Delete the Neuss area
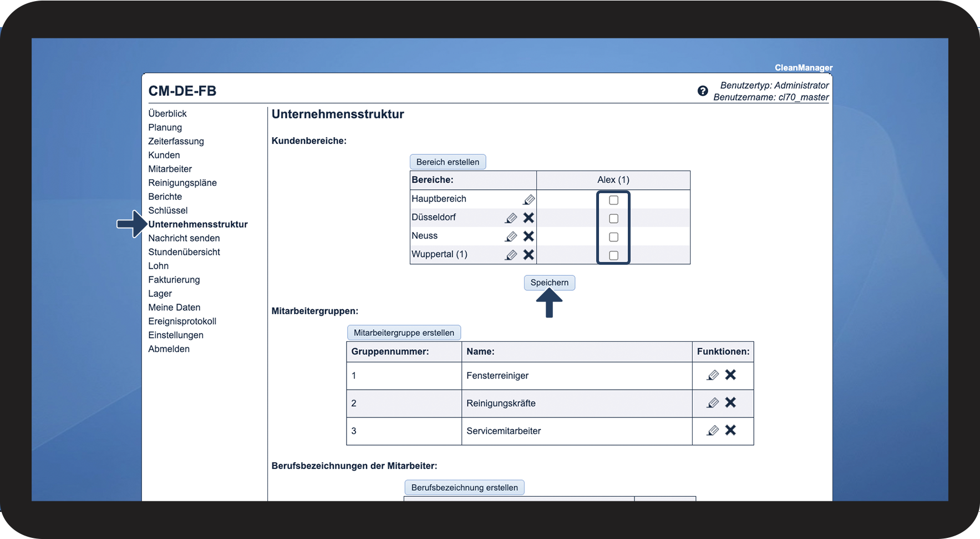 pos(529,236)
